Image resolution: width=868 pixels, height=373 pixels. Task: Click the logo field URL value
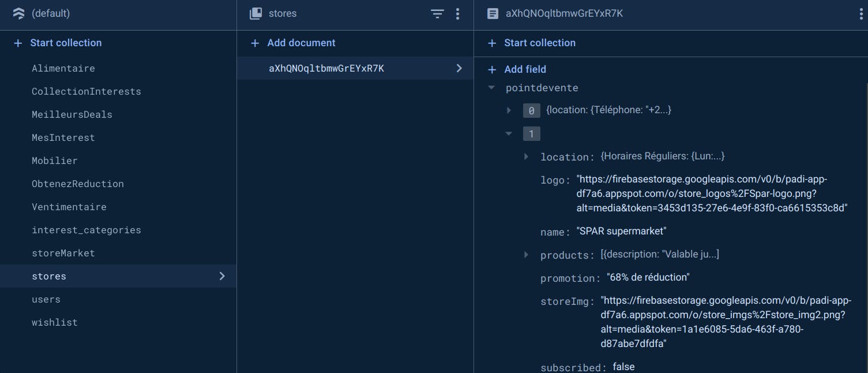[x=712, y=193]
